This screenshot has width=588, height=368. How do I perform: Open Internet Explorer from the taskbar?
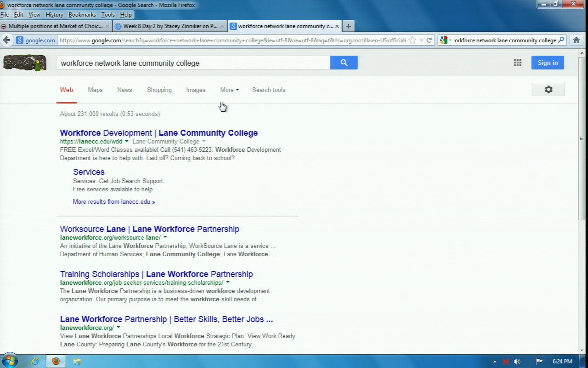tap(35, 361)
